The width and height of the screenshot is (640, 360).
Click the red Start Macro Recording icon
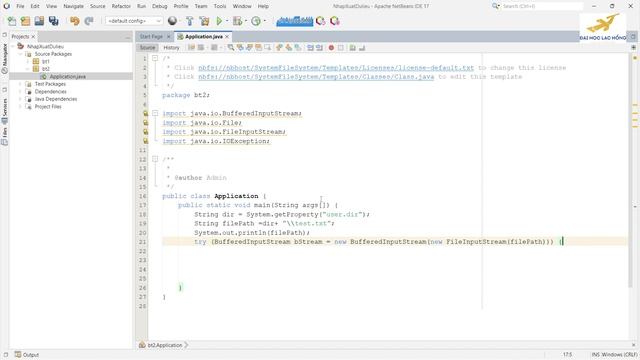(x=331, y=48)
